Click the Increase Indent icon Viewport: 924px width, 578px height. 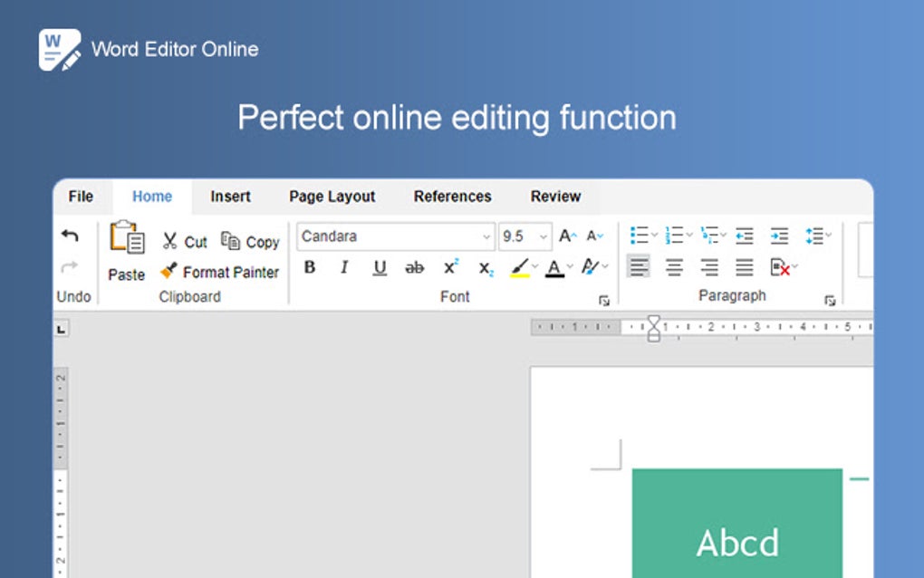coord(780,236)
